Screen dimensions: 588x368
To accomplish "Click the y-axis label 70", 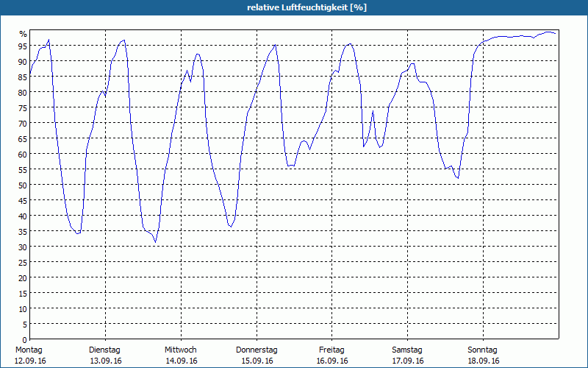I will [23, 123].
